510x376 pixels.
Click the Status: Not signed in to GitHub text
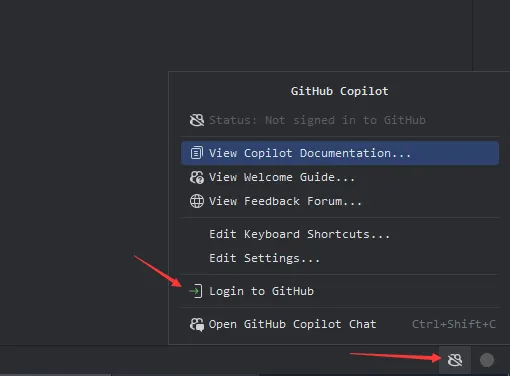[x=317, y=120]
